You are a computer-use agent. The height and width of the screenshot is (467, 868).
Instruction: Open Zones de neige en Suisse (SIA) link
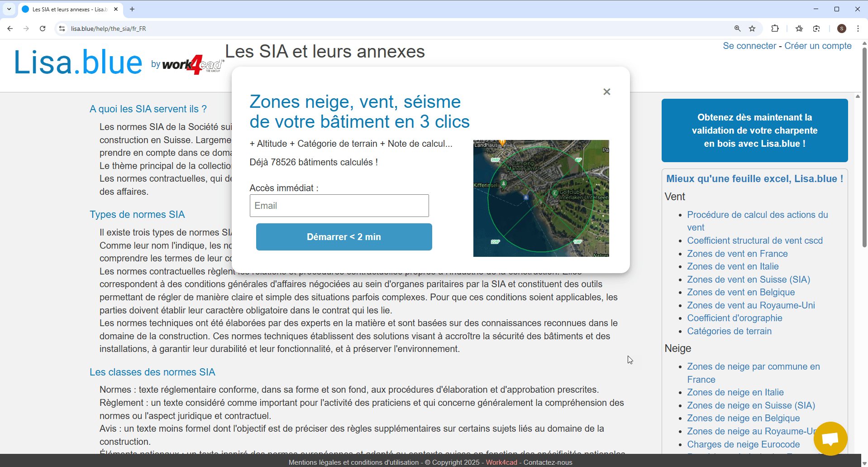point(751,405)
